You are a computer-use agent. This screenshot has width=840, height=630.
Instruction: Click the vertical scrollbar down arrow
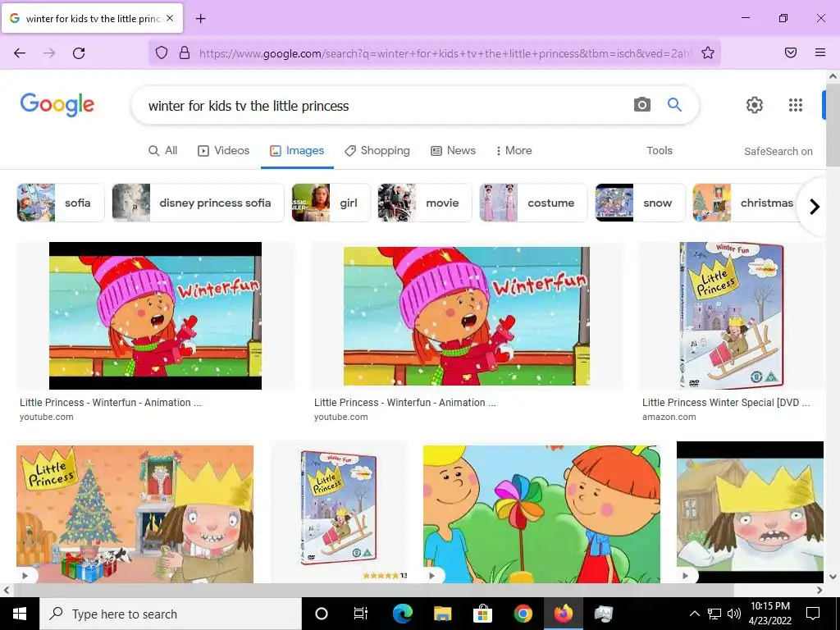(x=833, y=577)
